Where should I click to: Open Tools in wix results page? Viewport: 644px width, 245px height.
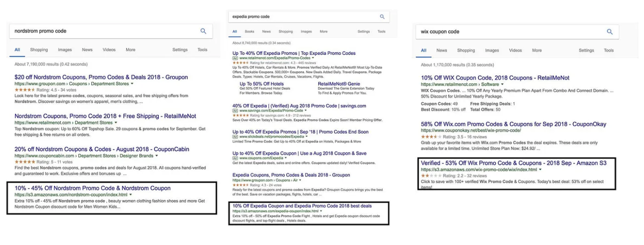pyautogui.click(x=609, y=51)
